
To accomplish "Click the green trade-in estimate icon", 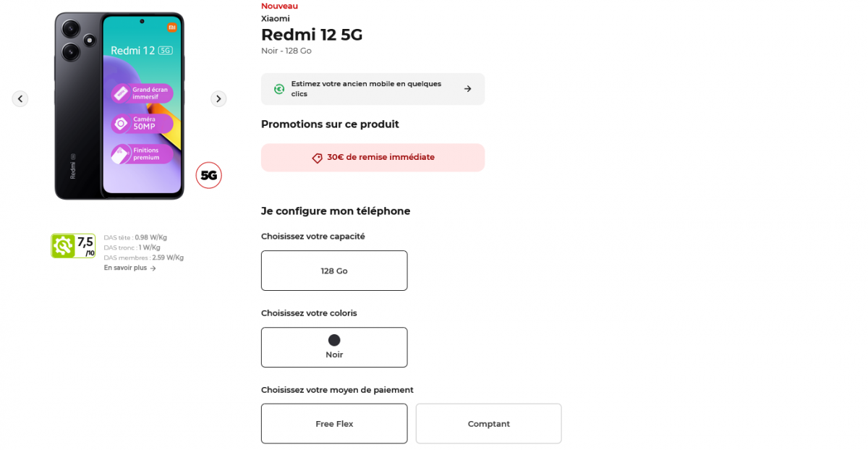I will [x=279, y=89].
